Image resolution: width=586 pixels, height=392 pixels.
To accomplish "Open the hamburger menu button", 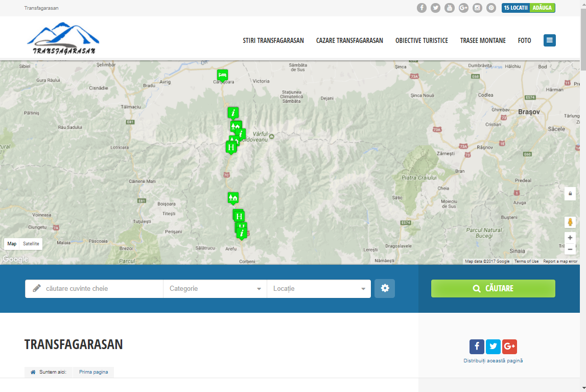I will coord(549,40).
